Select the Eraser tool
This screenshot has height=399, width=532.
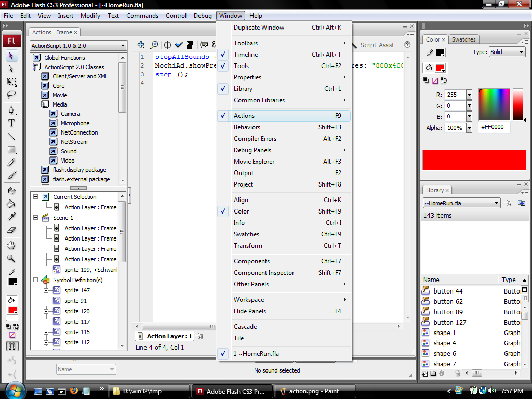pyautogui.click(x=11, y=230)
